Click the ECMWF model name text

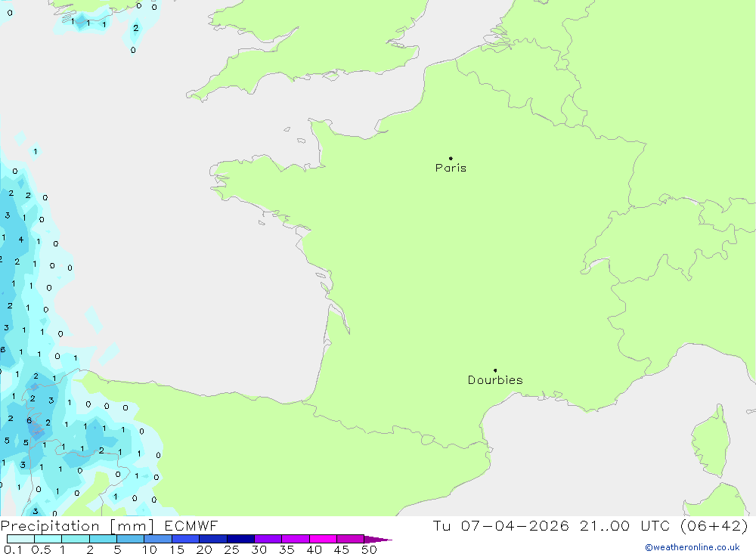(191, 525)
